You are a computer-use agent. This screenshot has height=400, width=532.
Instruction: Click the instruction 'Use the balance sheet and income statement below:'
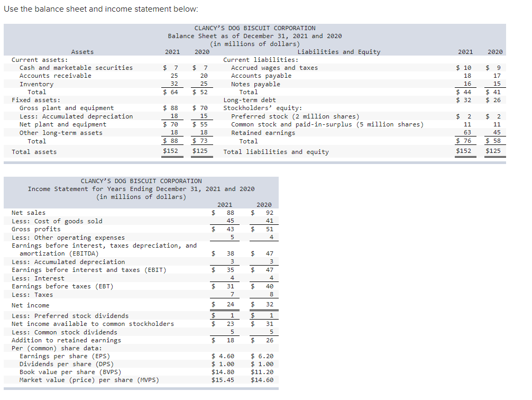[101, 9]
